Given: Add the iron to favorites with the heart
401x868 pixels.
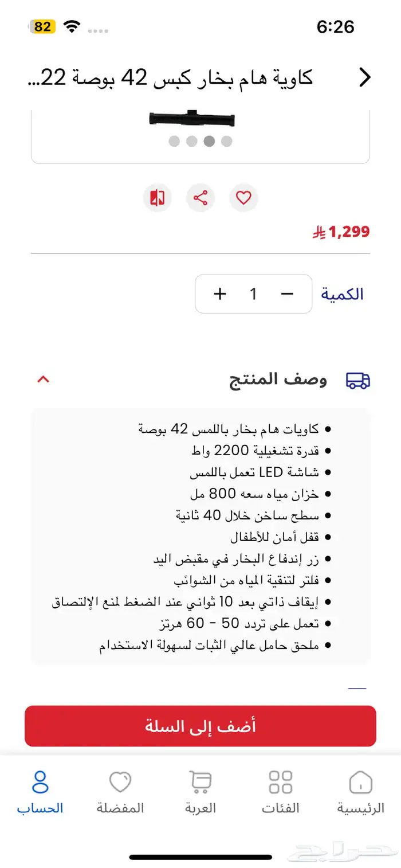Looking at the screenshot, I should (243, 197).
